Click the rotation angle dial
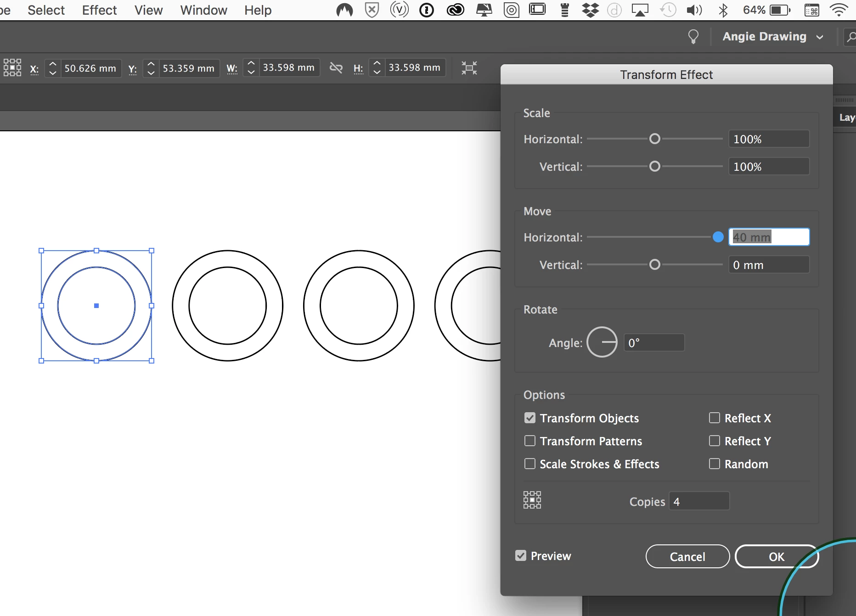Image resolution: width=856 pixels, height=616 pixels. click(x=602, y=342)
